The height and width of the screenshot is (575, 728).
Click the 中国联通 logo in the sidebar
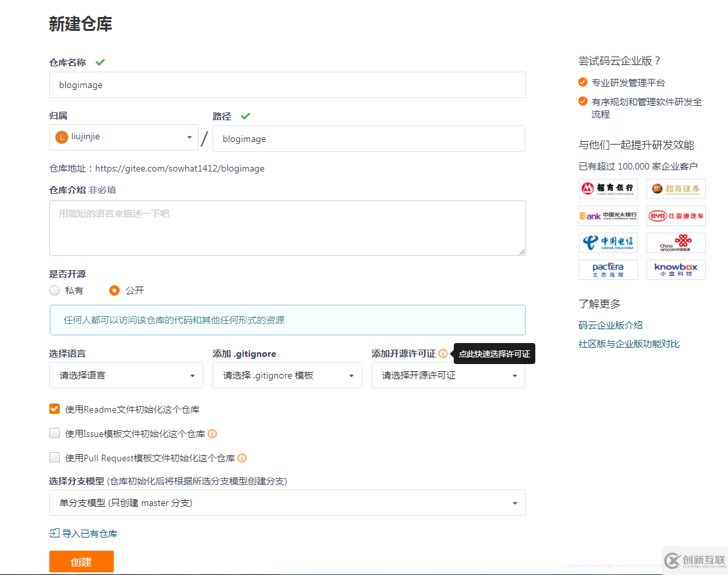tap(675, 242)
